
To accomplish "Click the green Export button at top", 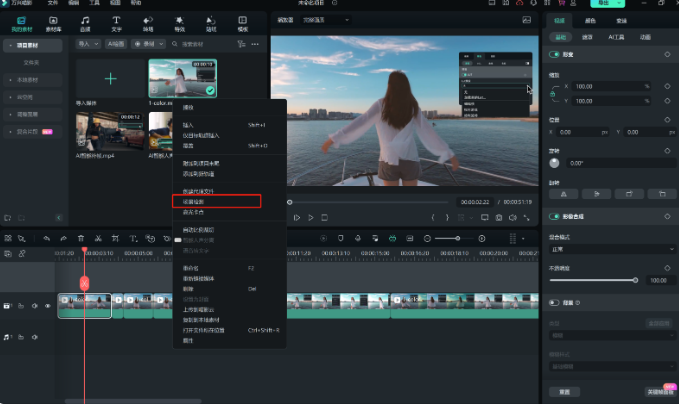I will (x=602, y=4).
